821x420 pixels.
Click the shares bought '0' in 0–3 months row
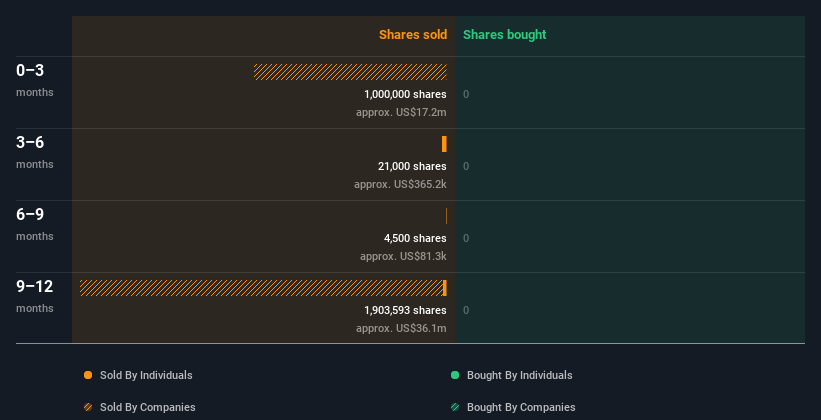point(466,94)
